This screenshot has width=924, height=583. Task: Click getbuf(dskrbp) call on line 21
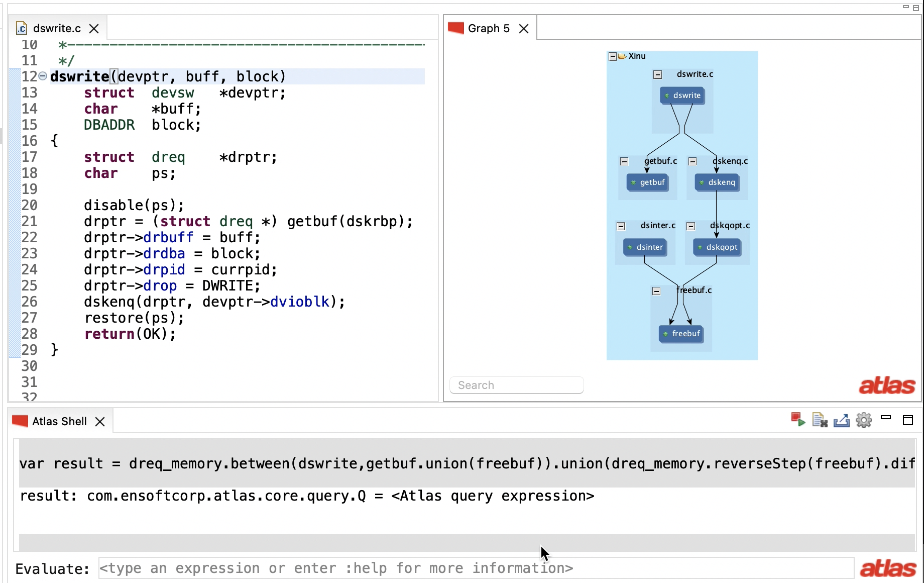click(346, 222)
